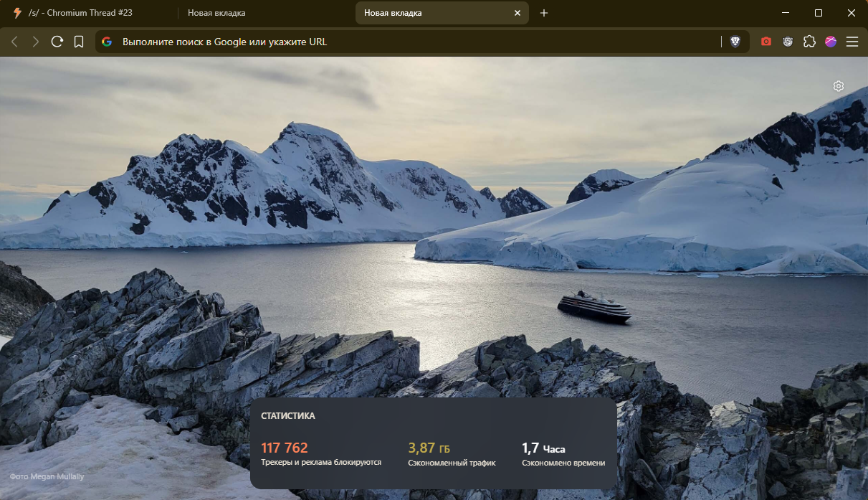Open the hamburger main menu

852,42
